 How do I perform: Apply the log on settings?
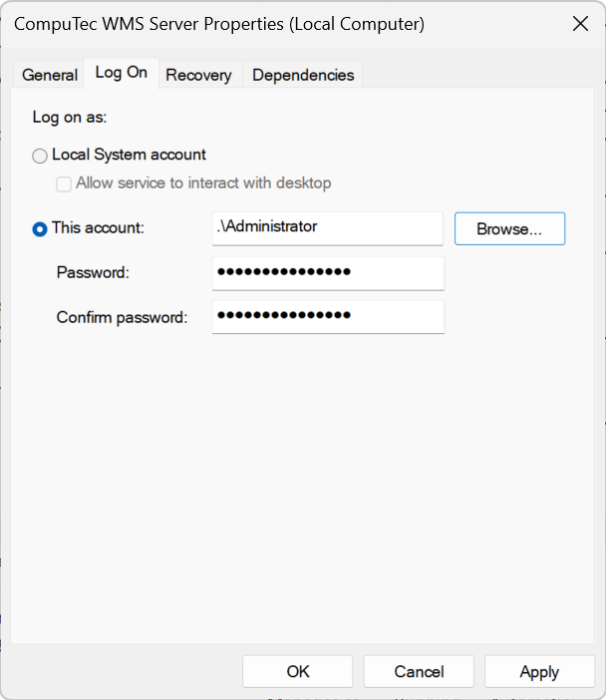coord(539,671)
